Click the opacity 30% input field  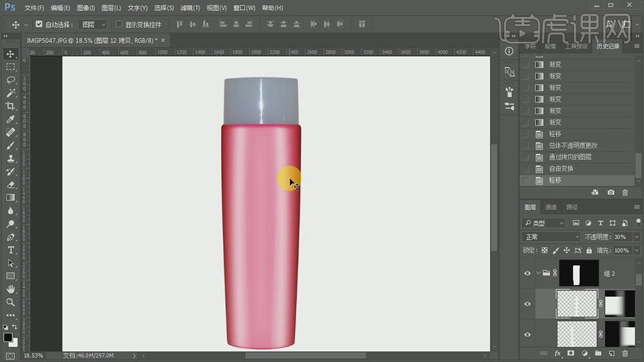620,237
